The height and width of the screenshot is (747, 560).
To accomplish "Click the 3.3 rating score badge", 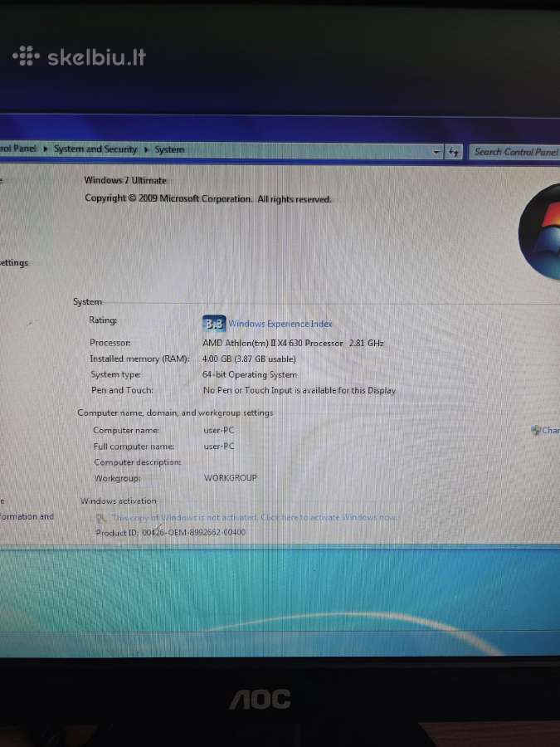I will [x=214, y=324].
